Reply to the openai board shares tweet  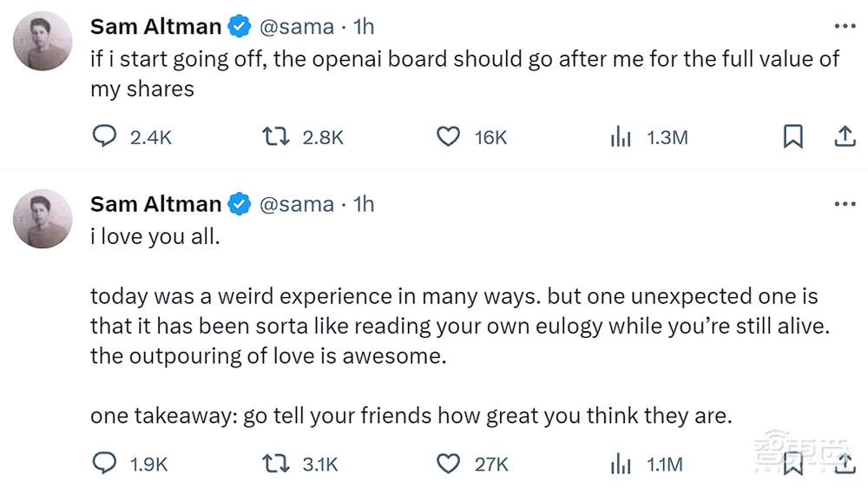[104, 137]
